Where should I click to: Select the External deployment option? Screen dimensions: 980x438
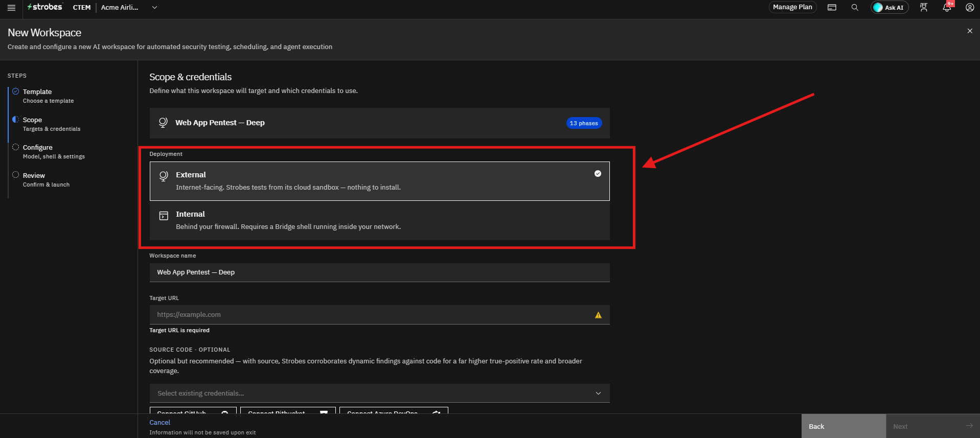[x=379, y=181]
